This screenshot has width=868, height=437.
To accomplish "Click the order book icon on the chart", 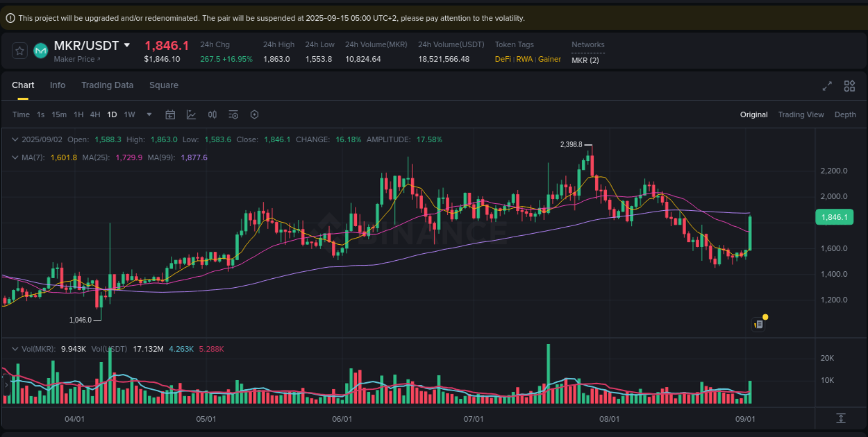I will point(758,324).
